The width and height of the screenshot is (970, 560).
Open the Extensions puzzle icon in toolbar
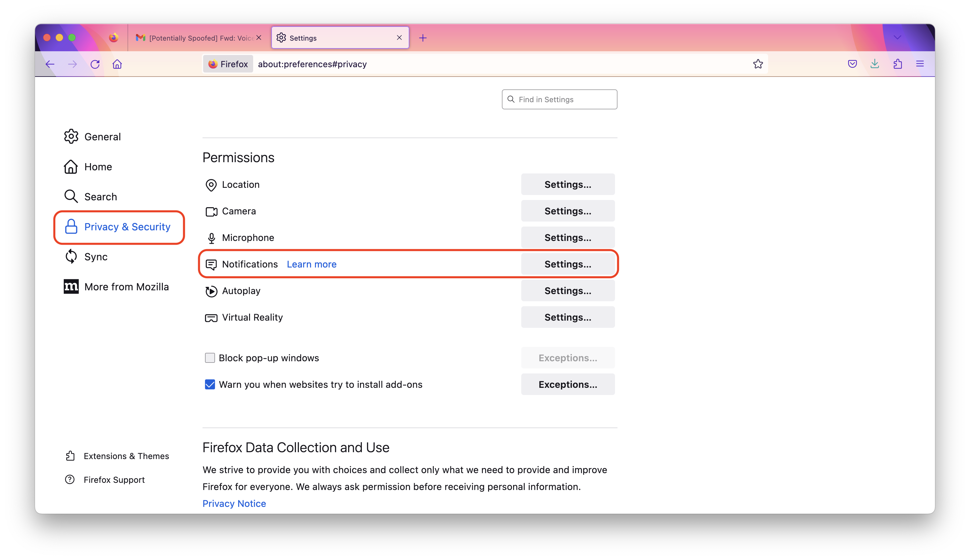(897, 64)
